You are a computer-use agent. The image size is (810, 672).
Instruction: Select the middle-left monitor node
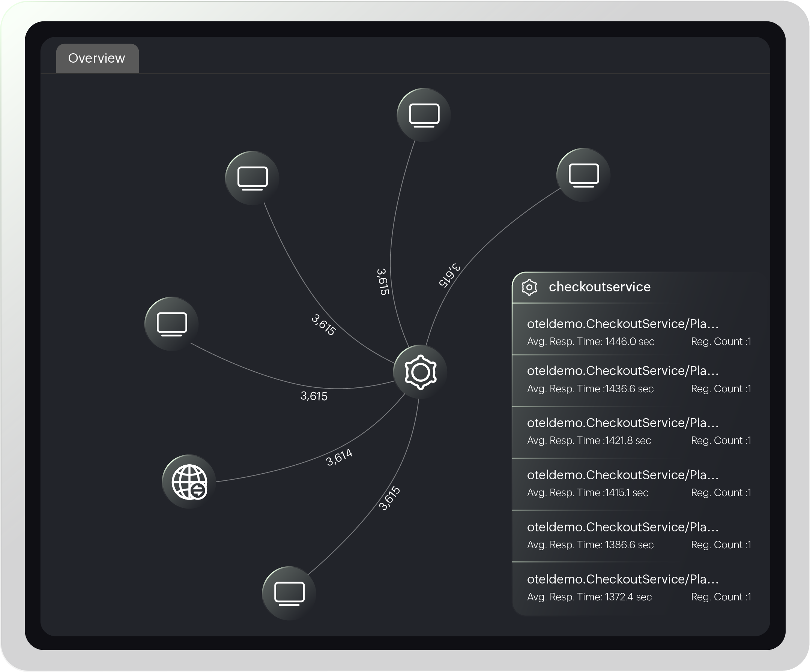(x=172, y=324)
